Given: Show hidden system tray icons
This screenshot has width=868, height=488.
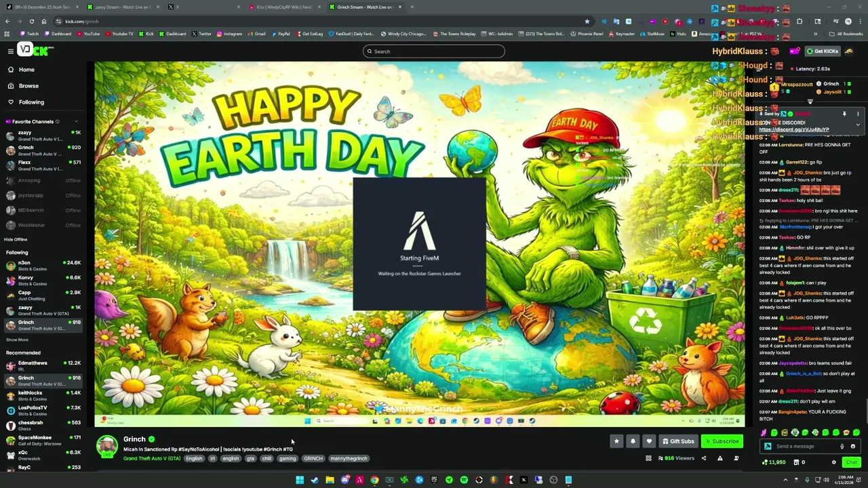Looking at the screenshot, I should pos(786,480).
